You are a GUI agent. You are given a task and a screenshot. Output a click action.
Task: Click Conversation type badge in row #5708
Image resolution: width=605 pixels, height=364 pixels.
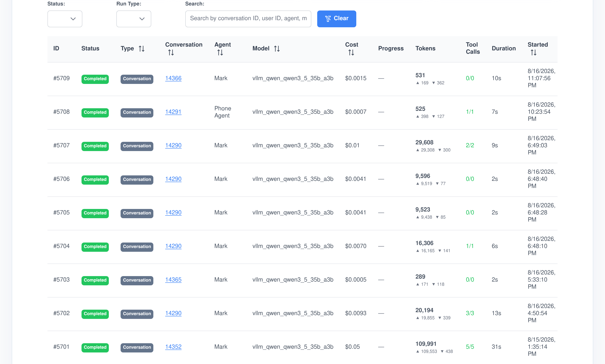(x=137, y=113)
